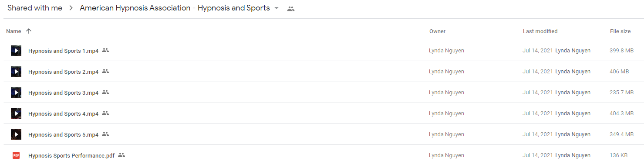This screenshot has height=165, width=644.
Task: Click the shared icon next to Hypnosis and Sports 1.mp4
Action: pos(105,50)
